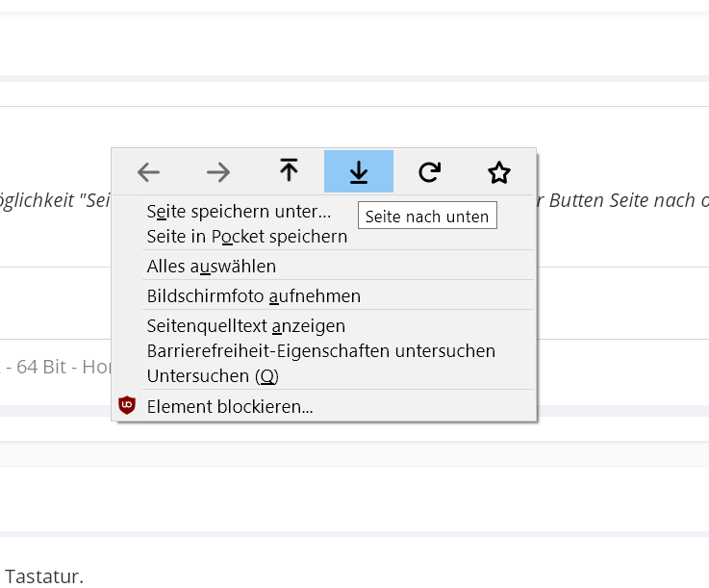
Task: Click the word "Tastatur." on the page
Action: [x=44, y=576]
